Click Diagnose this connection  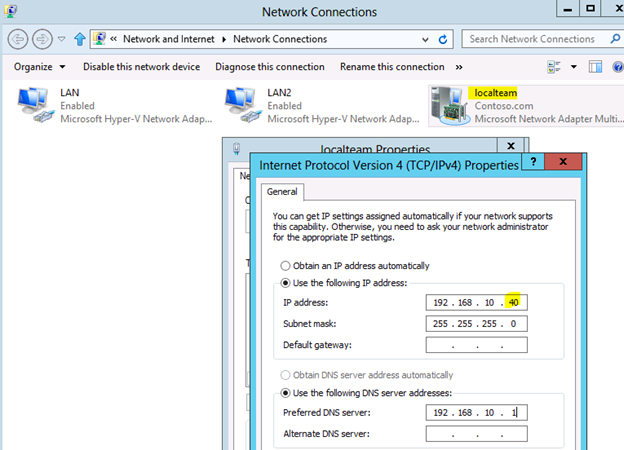click(270, 67)
